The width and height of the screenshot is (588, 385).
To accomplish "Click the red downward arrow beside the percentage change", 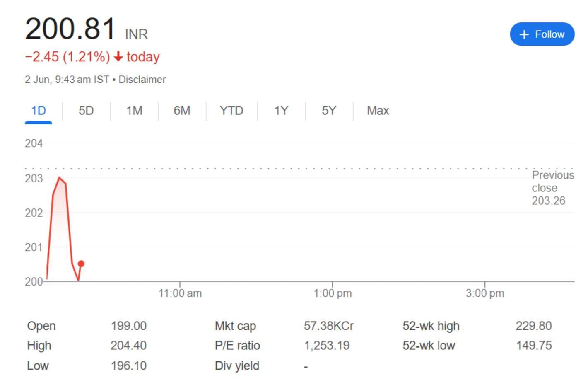I will coord(118,57).
